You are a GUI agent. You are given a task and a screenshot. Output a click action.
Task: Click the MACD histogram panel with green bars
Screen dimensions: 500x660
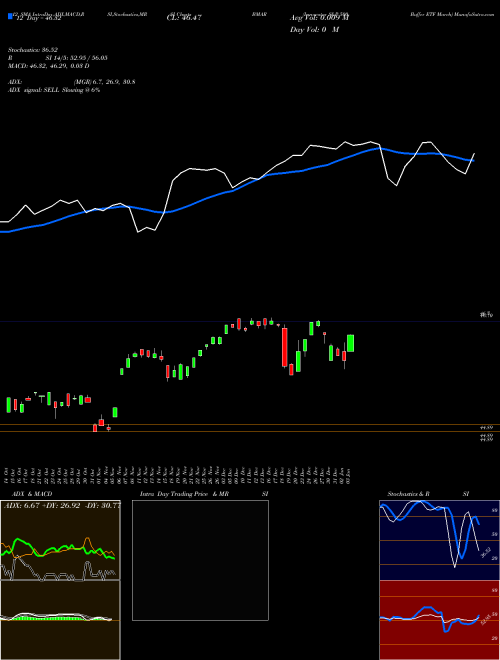pyautogui.click(x=60, y=620)
